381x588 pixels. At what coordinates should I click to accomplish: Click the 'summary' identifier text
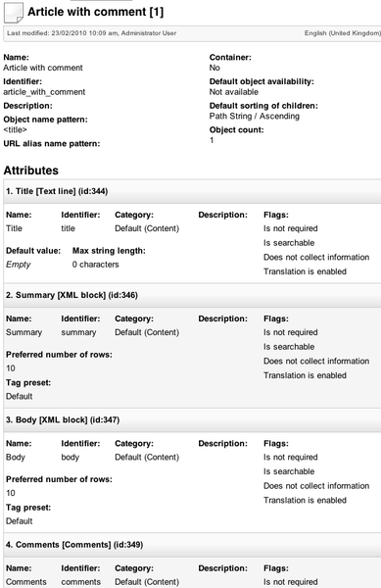click(x=78, y=332)
